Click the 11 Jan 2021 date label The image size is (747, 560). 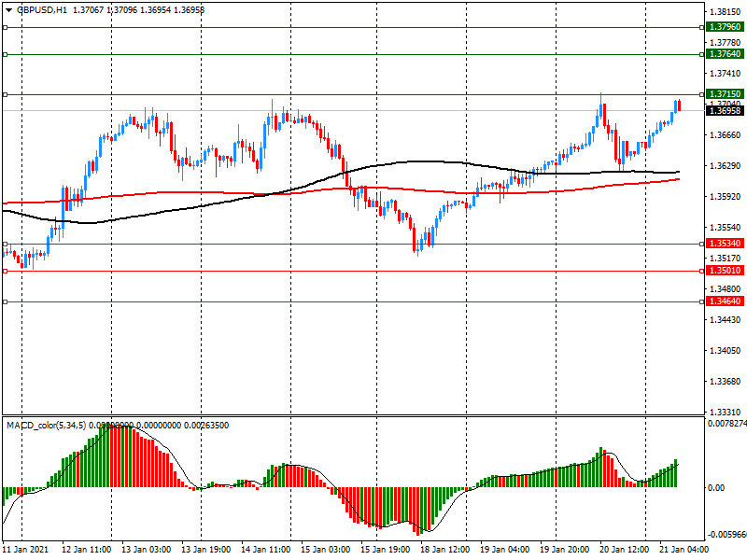(27, 550)
